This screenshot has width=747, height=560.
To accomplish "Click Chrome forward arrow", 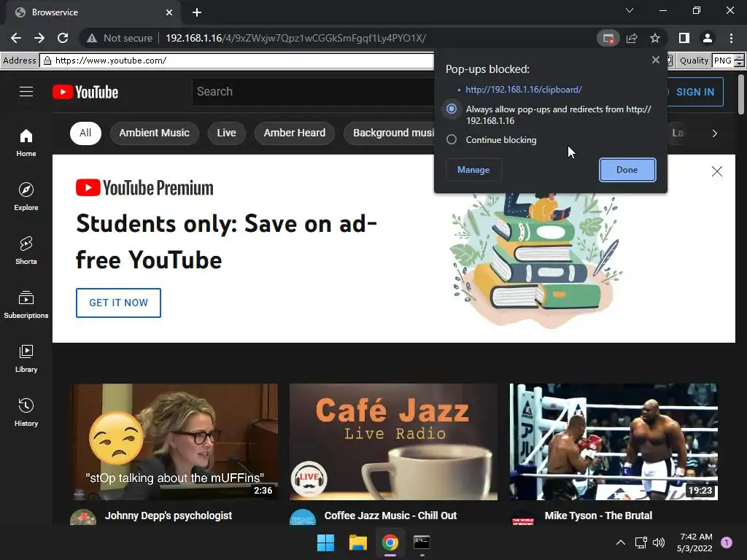I will (39, 38).
